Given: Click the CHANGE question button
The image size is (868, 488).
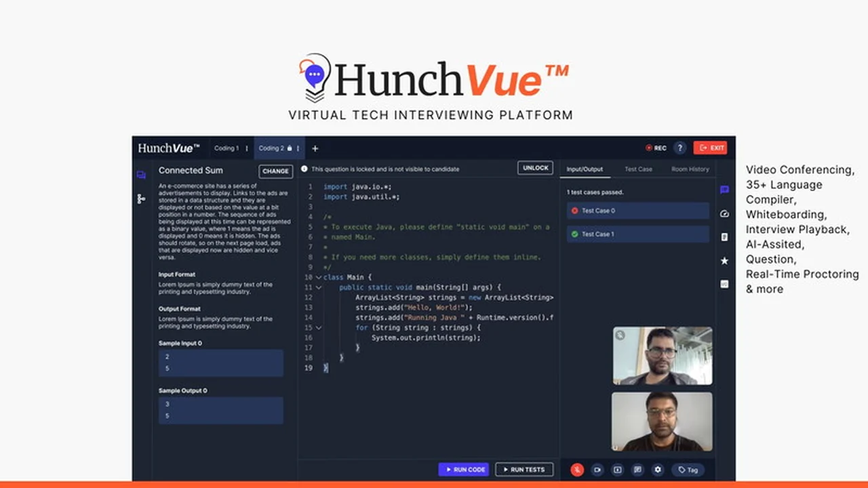Looking at the screenshot, I should 276,171.
